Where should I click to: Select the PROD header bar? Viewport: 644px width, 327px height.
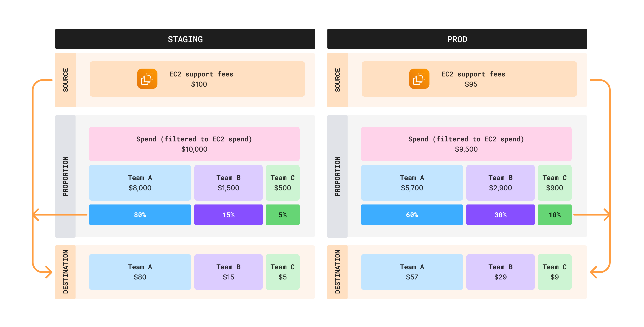coord(457,39)
